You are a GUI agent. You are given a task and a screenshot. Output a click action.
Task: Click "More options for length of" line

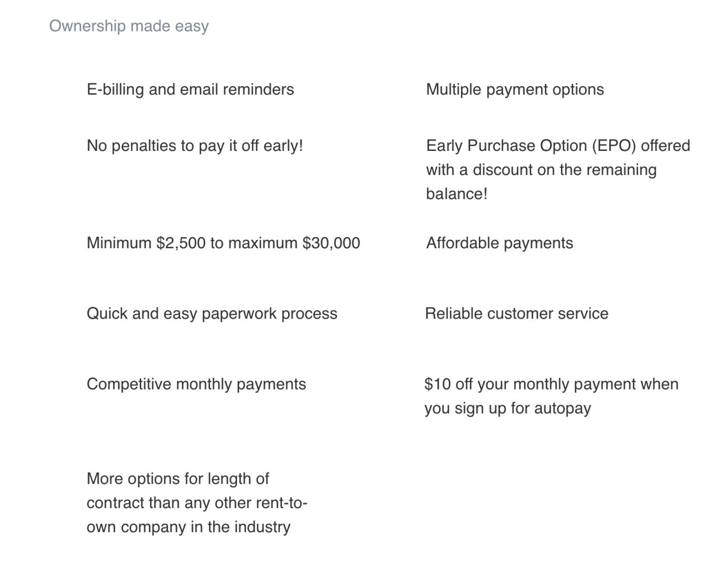tap(178, 479)
